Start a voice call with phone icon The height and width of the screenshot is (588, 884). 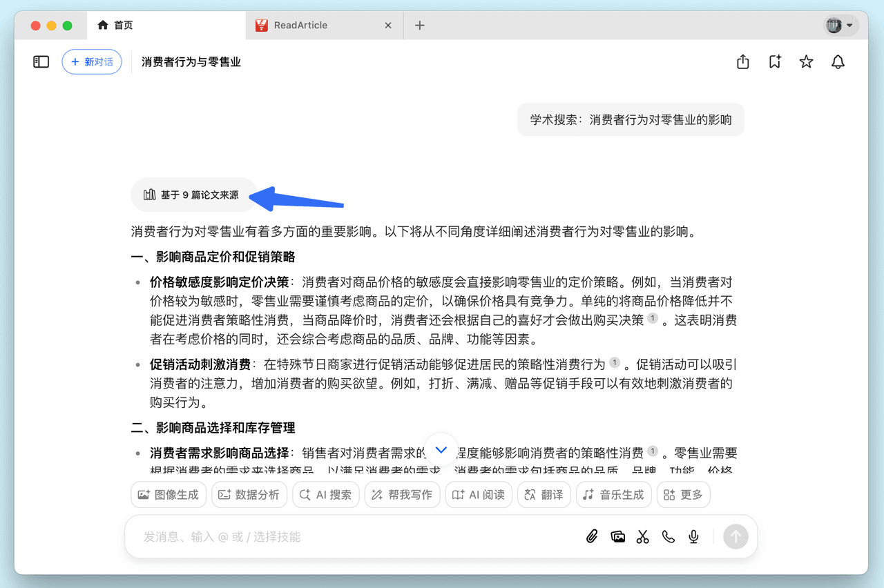point(669,537)
